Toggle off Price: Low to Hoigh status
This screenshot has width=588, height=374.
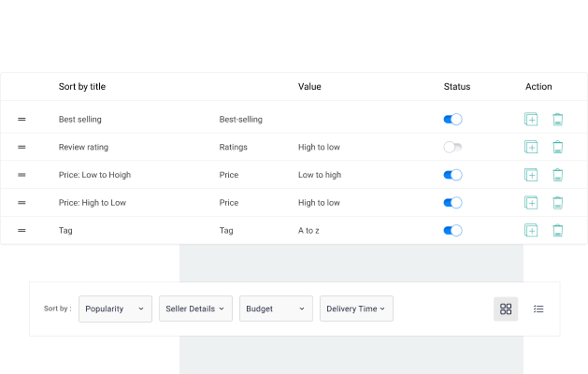(x=452, y=175)
